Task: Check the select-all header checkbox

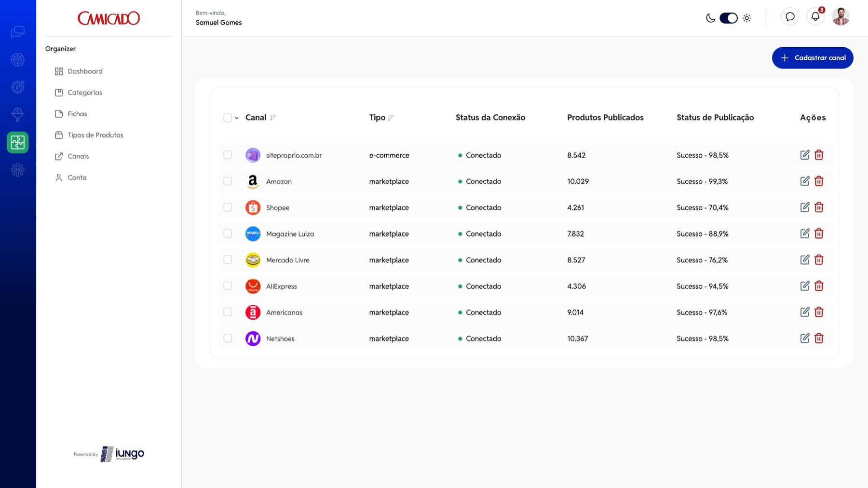Action: 228,118
